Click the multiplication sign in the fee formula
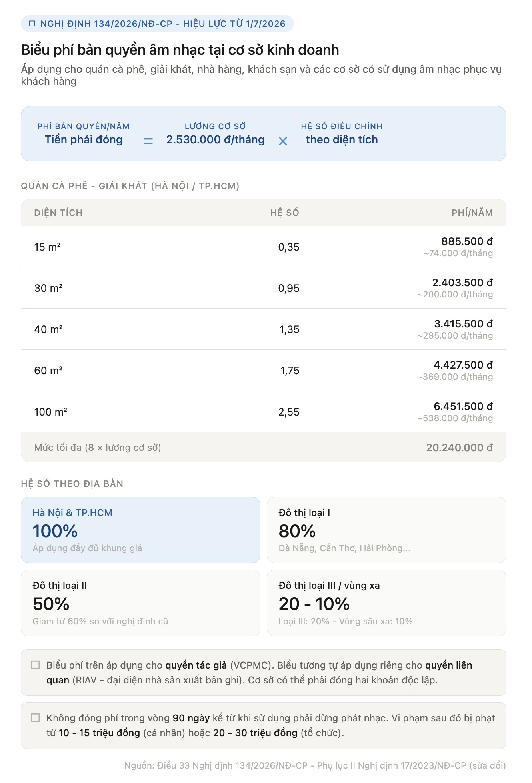This screenshot has width=532, height=783. pyautogui.click(x=283, y=141)
